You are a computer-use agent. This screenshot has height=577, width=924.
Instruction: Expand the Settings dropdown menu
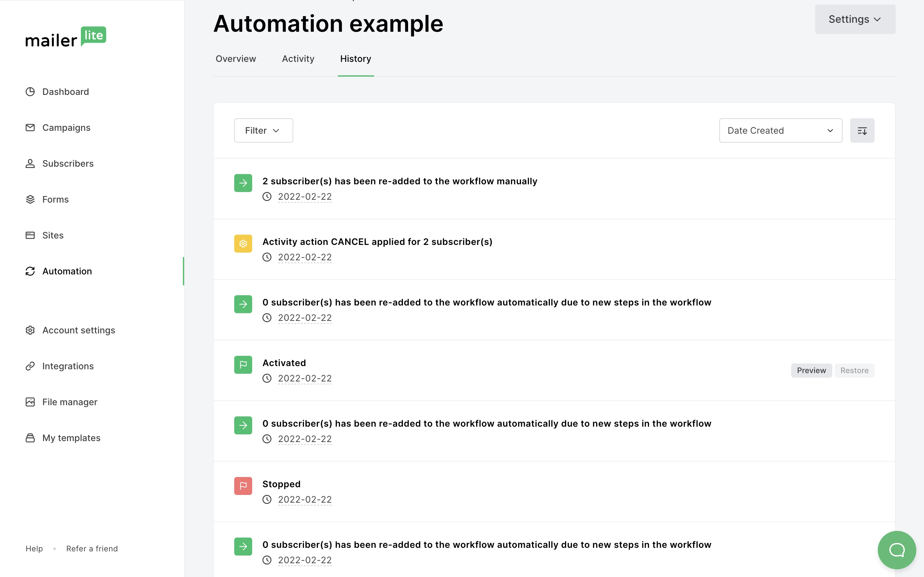(855, 19)
